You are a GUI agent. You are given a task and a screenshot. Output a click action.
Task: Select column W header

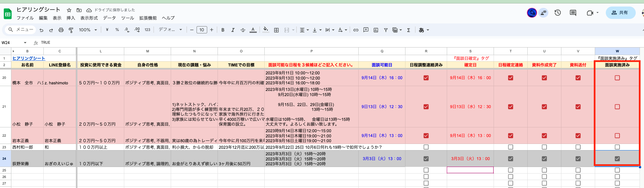617,51
